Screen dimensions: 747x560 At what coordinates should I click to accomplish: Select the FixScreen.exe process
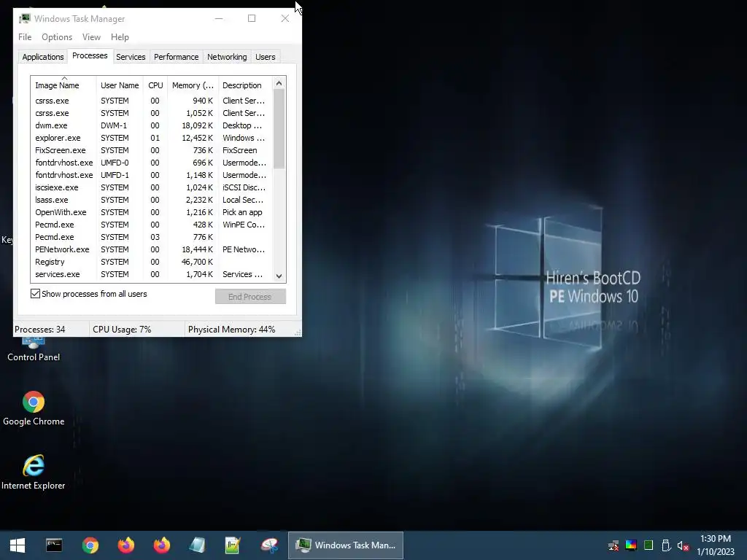click(x=152, y=150)
